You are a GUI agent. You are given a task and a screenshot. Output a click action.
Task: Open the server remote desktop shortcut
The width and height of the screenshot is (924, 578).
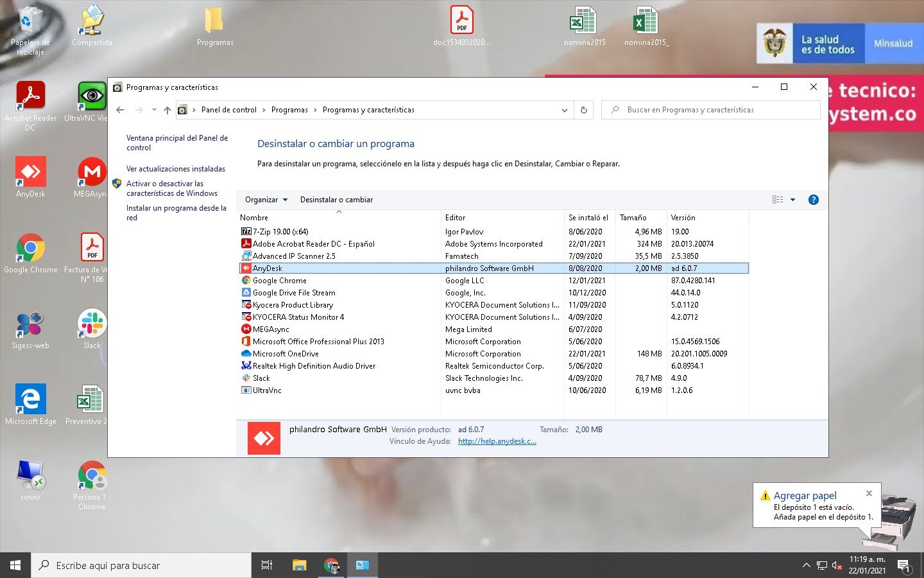[x=31, y=480]
